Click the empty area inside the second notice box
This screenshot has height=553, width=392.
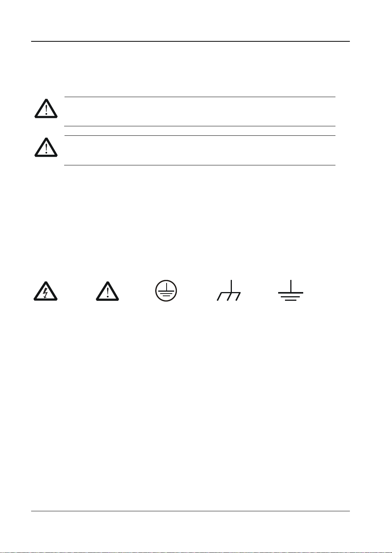pos(200,150)
